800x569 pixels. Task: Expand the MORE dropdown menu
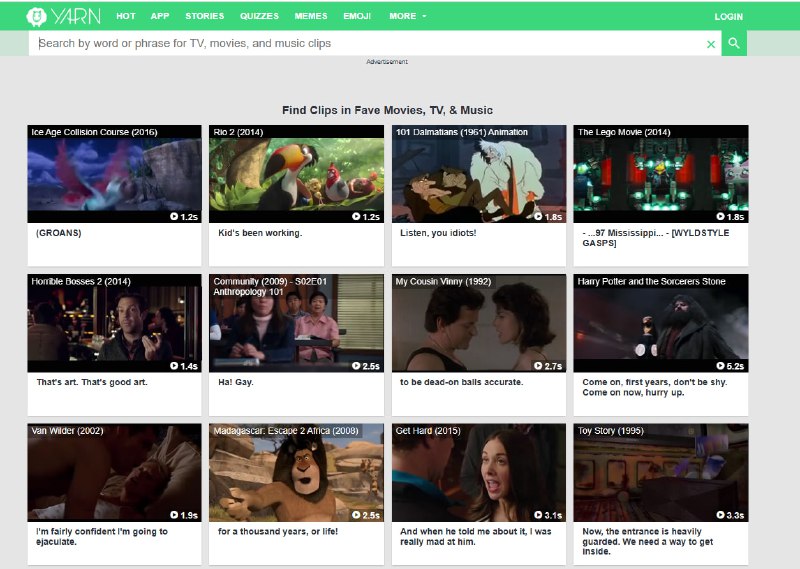(x=407, y=16)
